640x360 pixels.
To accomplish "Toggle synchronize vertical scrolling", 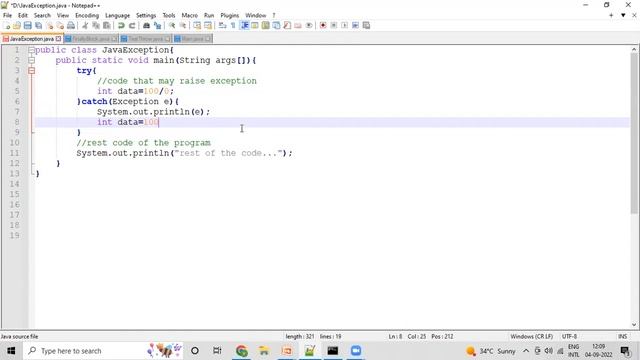I will (197, 25).
